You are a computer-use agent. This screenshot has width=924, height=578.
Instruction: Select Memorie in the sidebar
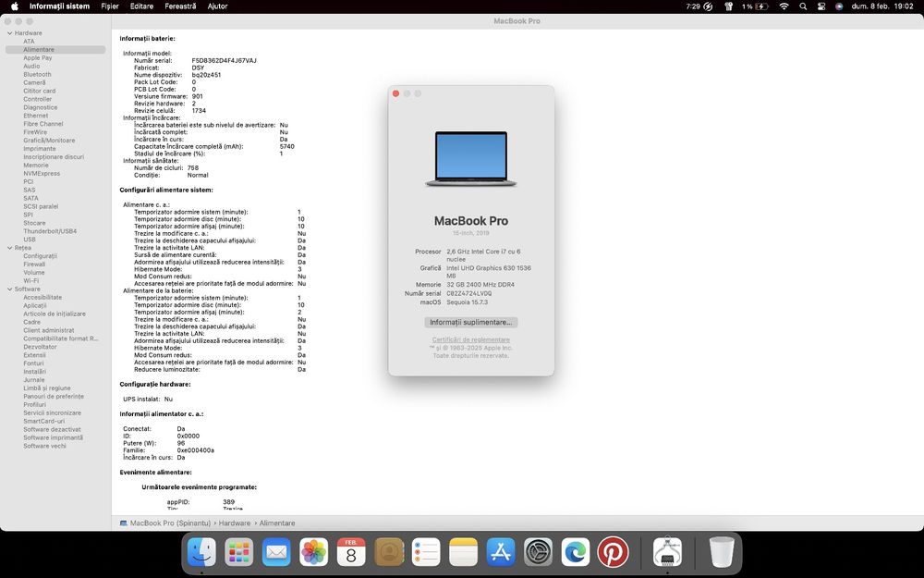(36, 166)
